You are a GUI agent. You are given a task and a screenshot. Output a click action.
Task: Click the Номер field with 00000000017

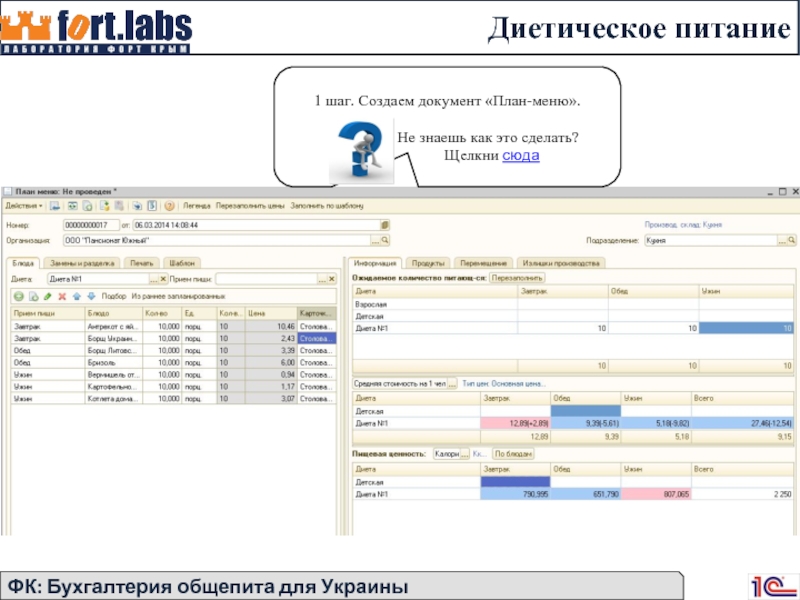click(91, 225)
